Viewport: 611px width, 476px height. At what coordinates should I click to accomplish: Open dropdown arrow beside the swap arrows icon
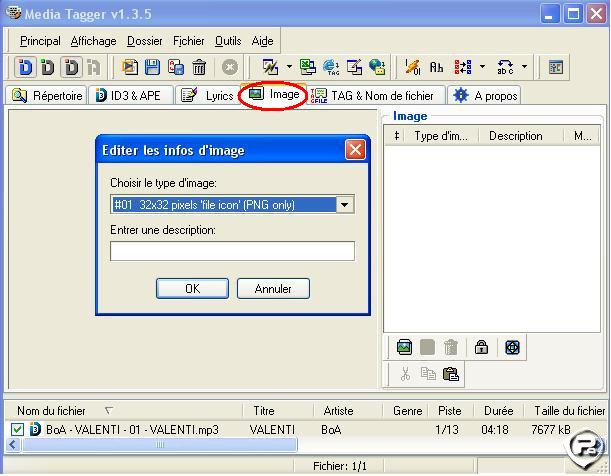coord(482,67)
